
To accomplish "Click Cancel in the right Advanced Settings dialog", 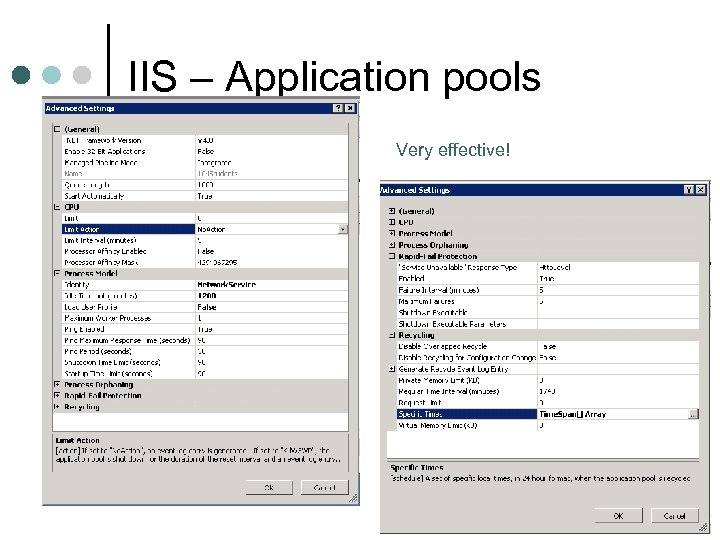I will (x=675, y=516).
